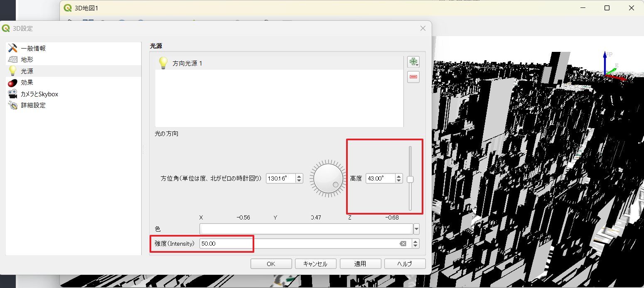Click the Intensity spinbox stepper arrows

click(415, 244)
